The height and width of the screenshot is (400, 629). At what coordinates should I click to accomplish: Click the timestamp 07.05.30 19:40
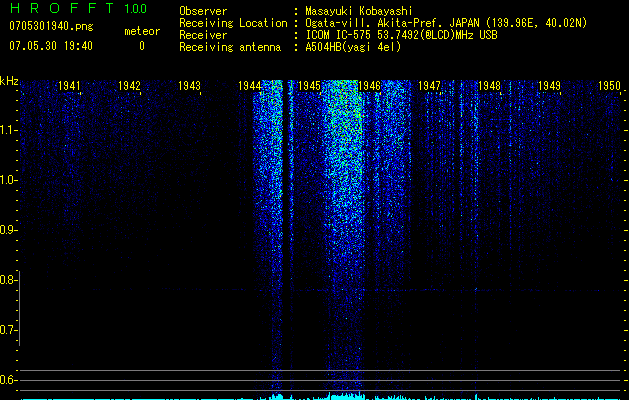tap(51, 46)
